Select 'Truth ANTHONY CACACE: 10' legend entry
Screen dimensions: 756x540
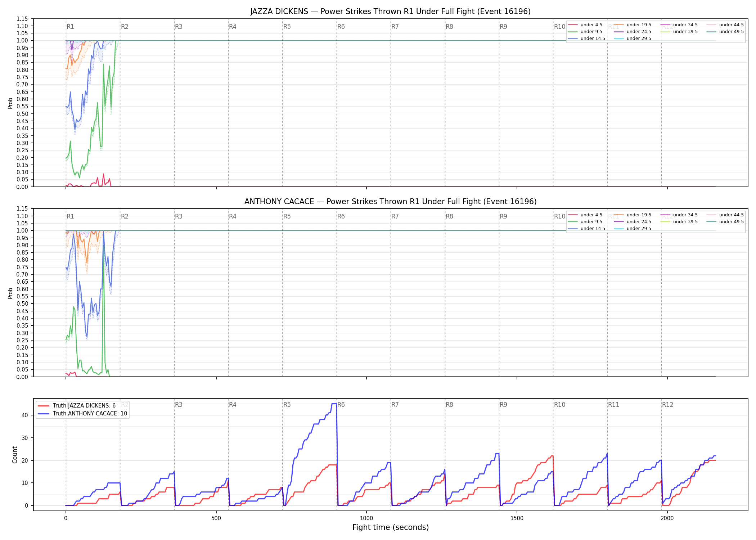point(90,414)
